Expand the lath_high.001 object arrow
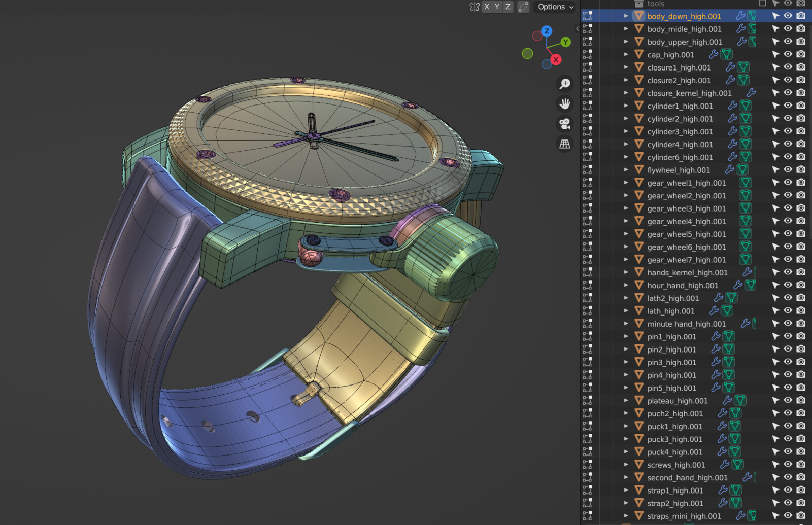812x525 pixels. pyautogui.click(x=626, y=311)
